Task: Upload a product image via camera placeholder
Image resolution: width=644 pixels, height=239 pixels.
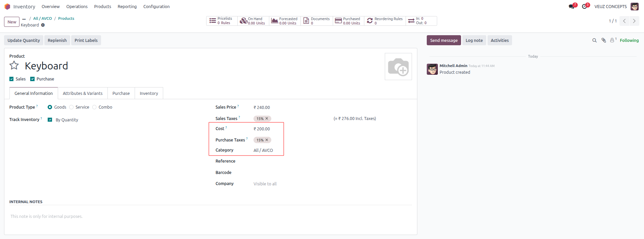Action: 398,66
